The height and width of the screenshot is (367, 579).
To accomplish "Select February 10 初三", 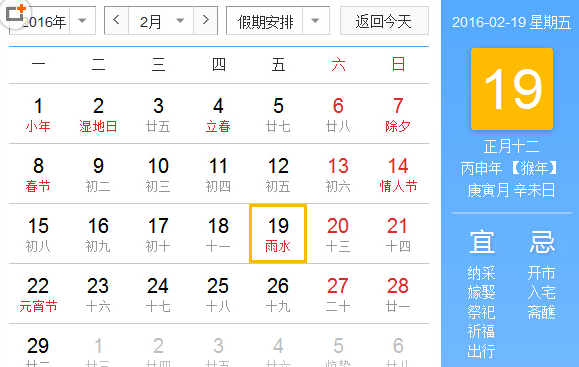I will tap(158, 174).
